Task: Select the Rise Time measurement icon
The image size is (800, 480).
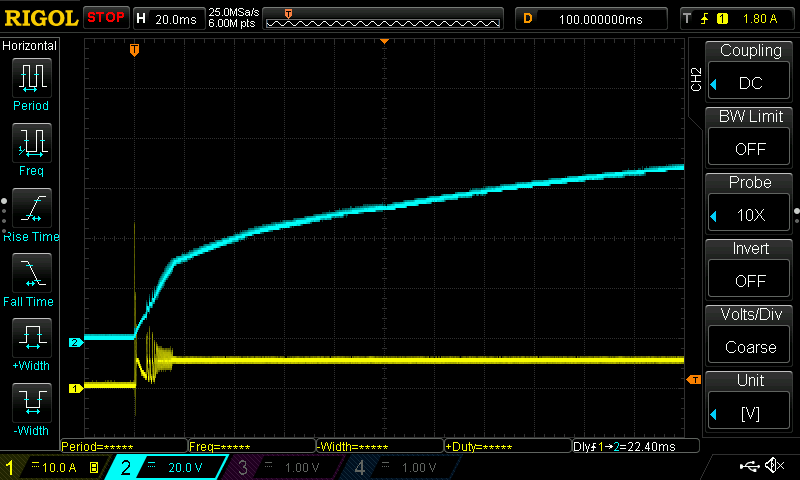Action: 32,208
